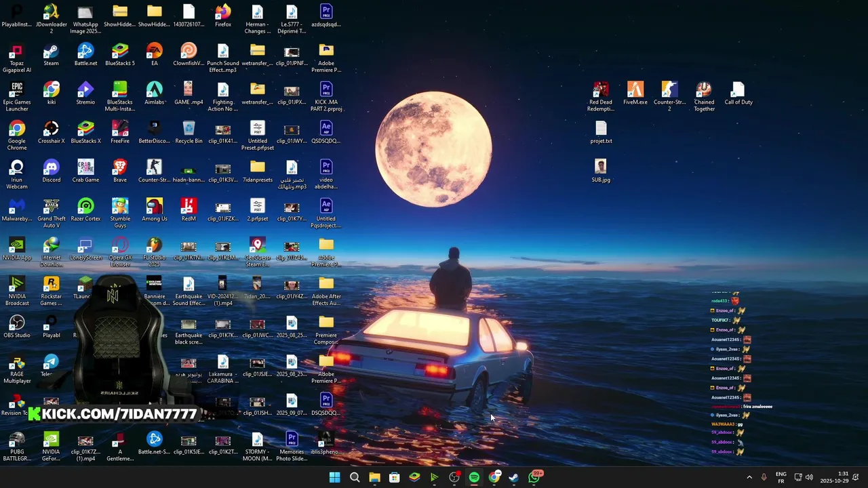868x488 pixels.
Task: Open the Opera GX Browser shortcut
Action: pyautogui.click(x=120, y=252)
